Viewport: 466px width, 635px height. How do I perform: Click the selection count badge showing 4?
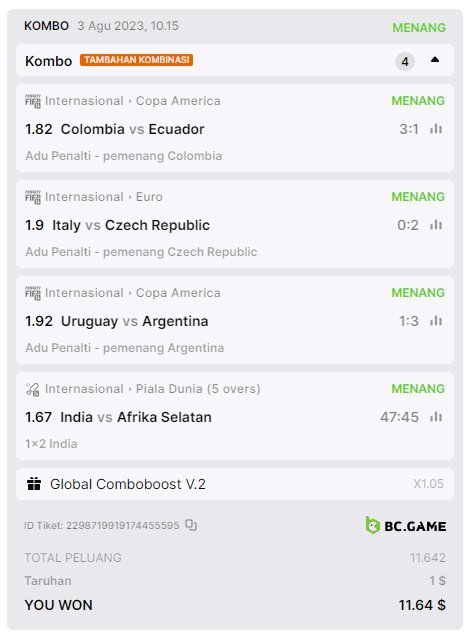pyautogui.click(x=404, y=62)
